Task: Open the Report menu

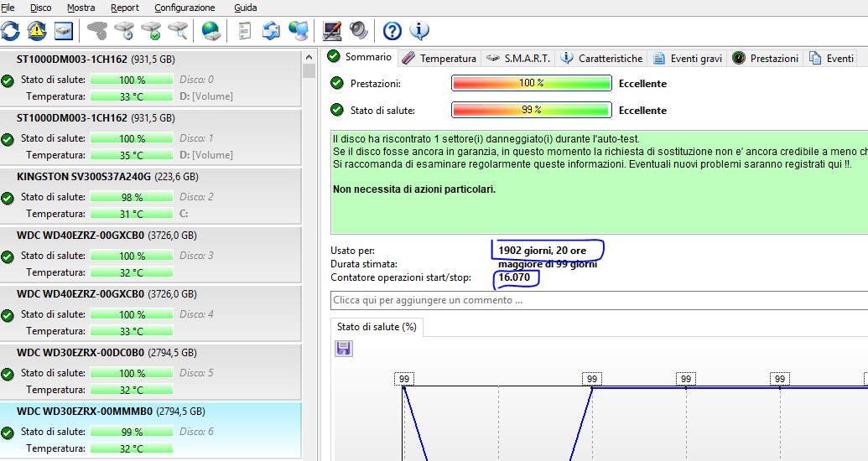Action: point(125,8)
